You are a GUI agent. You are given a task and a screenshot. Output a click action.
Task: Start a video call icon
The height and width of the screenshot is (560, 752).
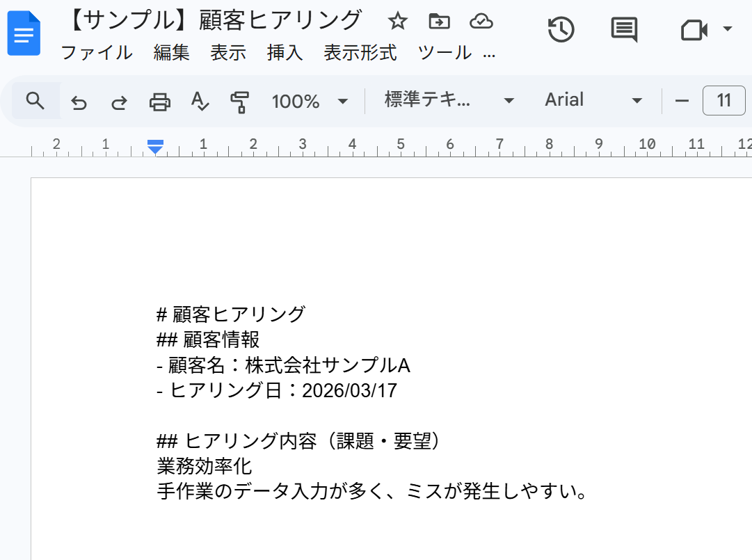click(x=694, y=30)
